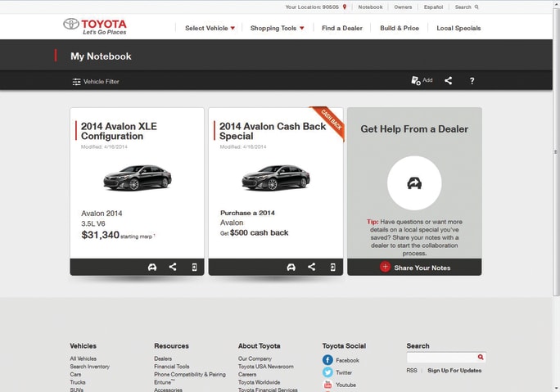Open the Español link in top bar
This screenshot has width=560, height=392.
(x=433, y=7)
